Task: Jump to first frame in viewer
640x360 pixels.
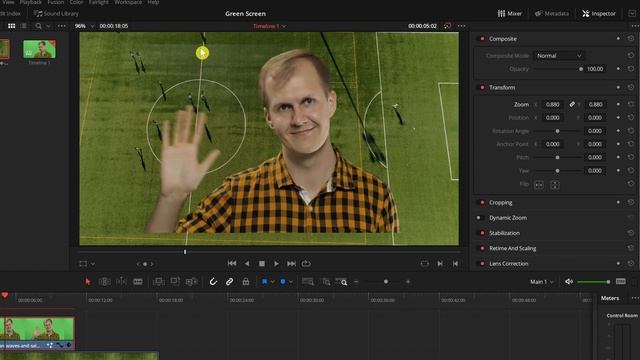Action: tap(232, 264)
